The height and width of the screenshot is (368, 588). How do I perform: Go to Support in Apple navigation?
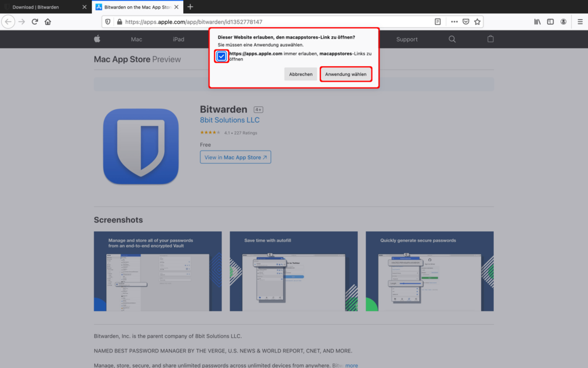(407, 39)
